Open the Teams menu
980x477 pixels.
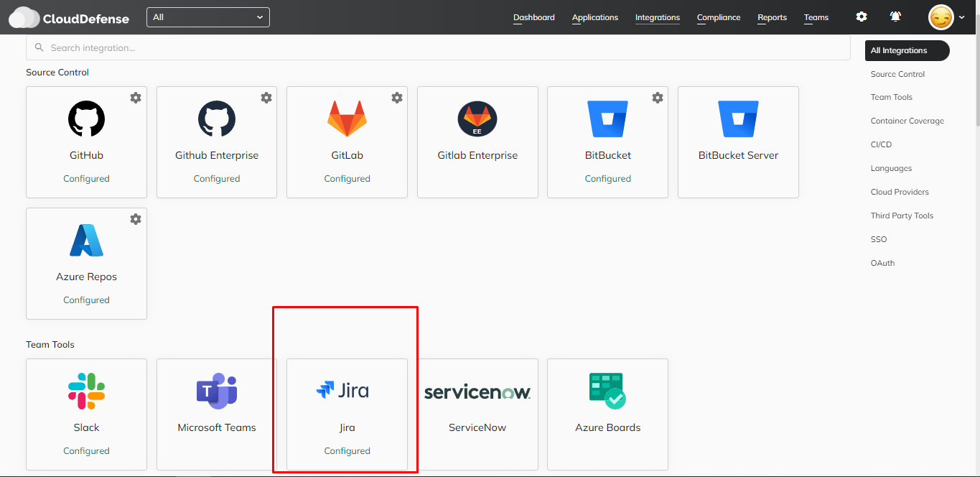click(816, 17)
